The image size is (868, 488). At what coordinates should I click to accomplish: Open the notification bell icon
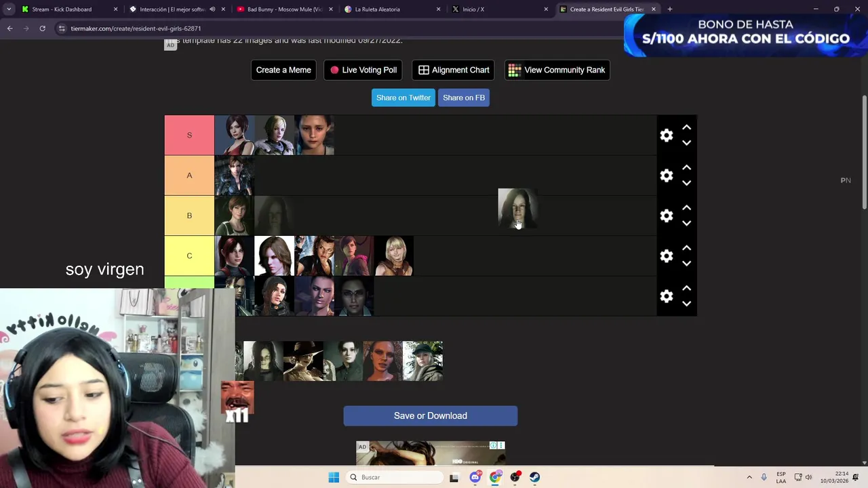856,477
